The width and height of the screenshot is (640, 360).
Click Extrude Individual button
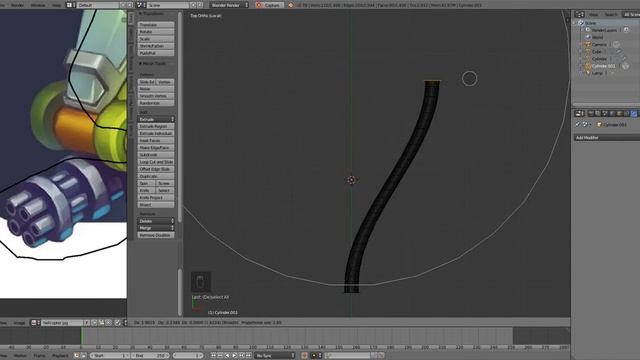[156, 133]
